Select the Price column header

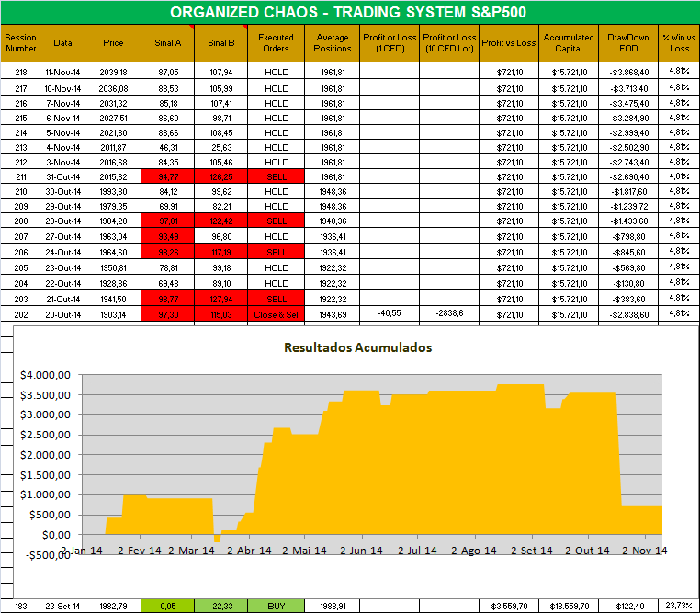point(113,43)
